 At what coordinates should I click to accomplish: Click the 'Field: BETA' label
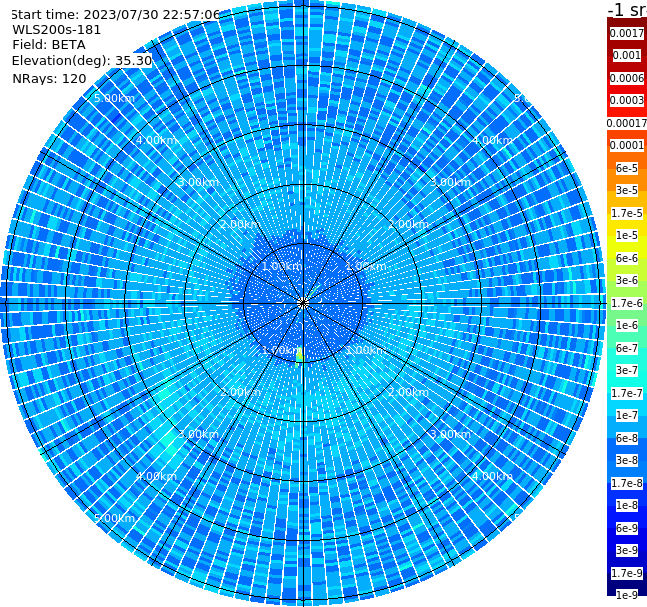[49, 45]
